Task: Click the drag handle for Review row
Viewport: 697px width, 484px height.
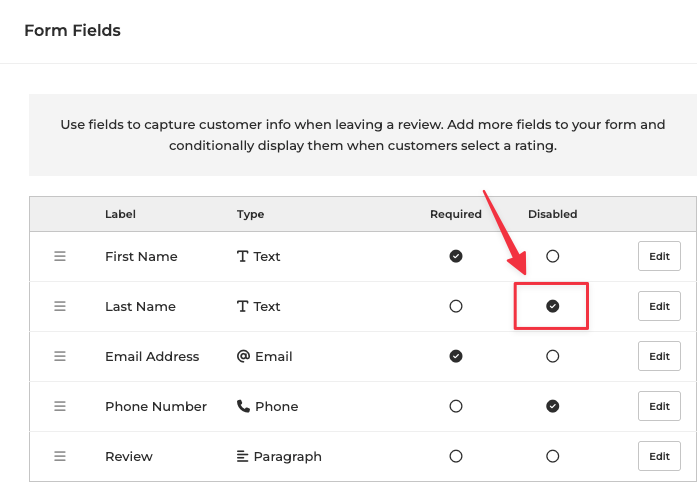Action: coord(60,456)
